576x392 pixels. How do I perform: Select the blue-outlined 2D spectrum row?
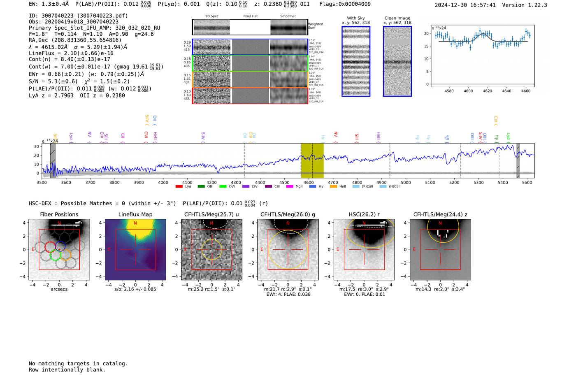coord(250,47)
